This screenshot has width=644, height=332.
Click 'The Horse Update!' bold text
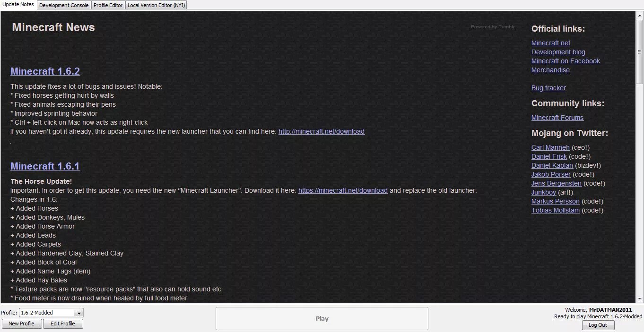[41, 181]
